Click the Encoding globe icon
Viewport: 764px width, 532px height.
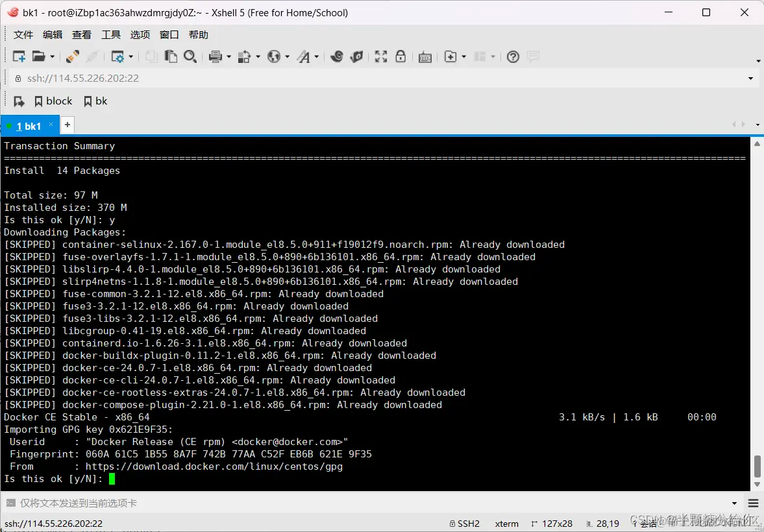[x=274, y=56]
